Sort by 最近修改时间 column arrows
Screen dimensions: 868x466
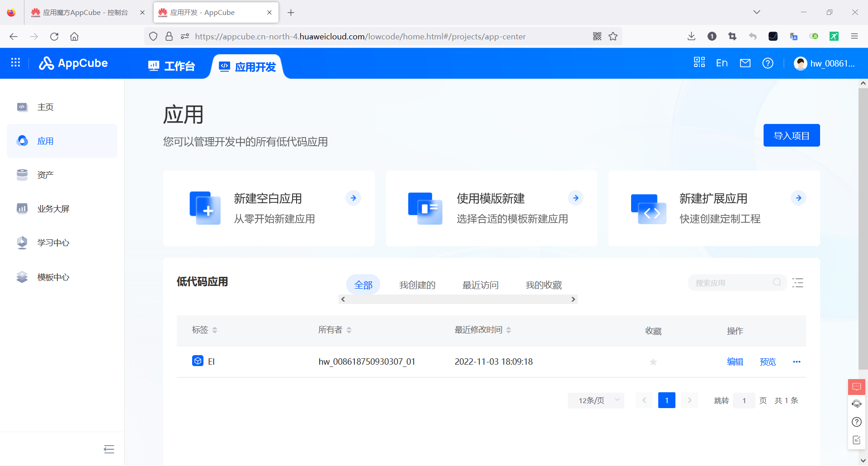509,330
